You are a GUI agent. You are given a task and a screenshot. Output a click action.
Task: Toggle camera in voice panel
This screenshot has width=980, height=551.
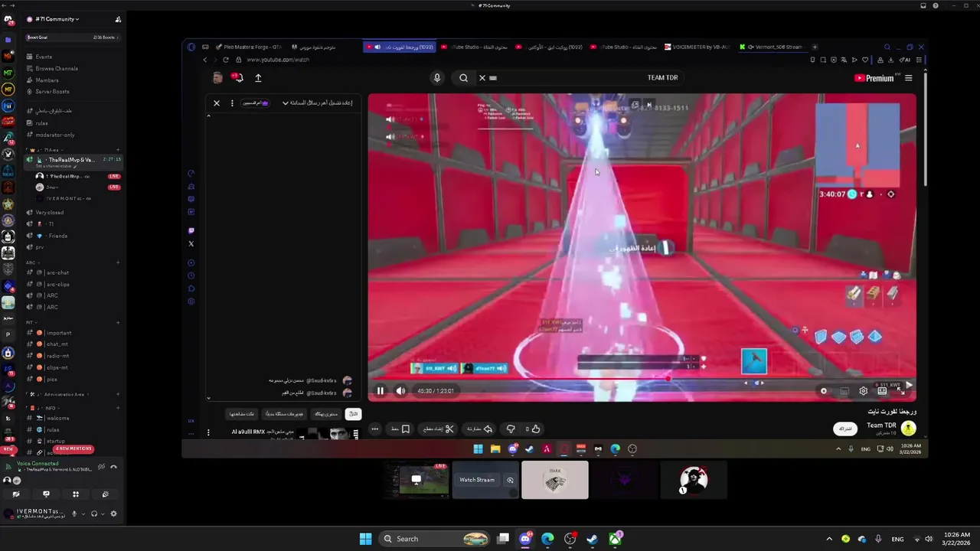tap(16, 494)
